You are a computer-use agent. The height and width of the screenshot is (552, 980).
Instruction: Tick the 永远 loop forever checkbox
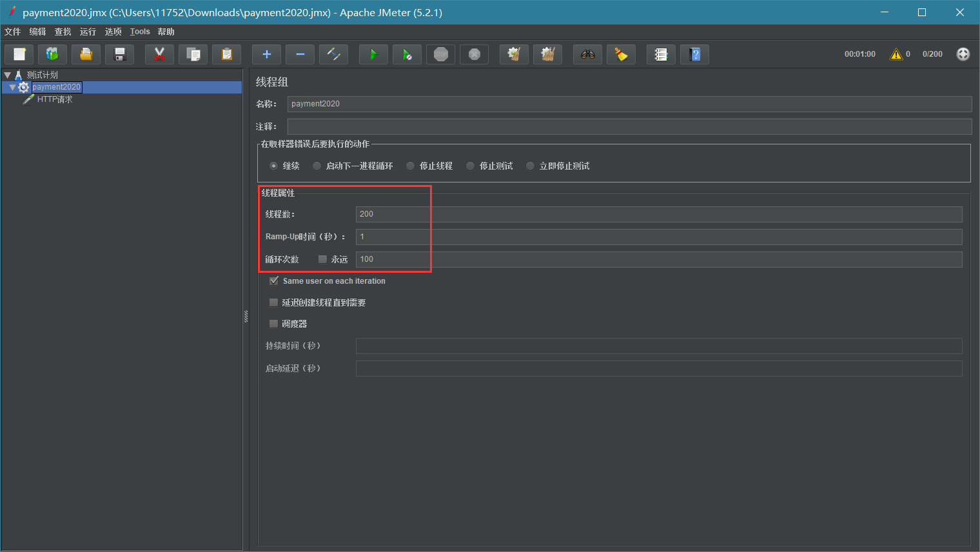coord(322,259)
